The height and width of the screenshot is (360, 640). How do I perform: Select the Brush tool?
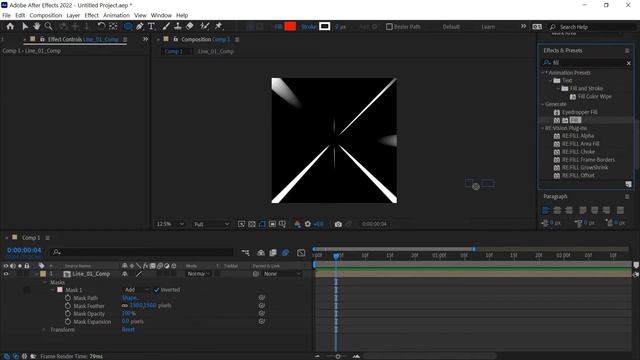click(166, 27)
